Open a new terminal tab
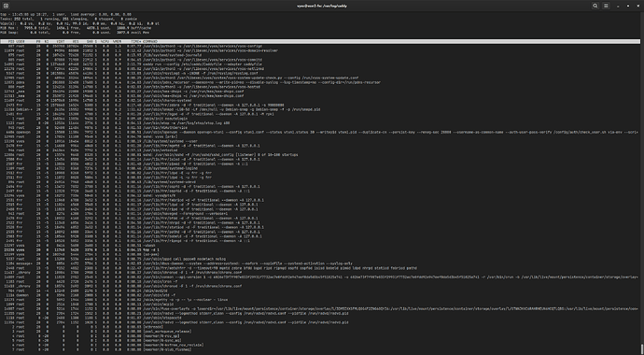 click(6, 6)
